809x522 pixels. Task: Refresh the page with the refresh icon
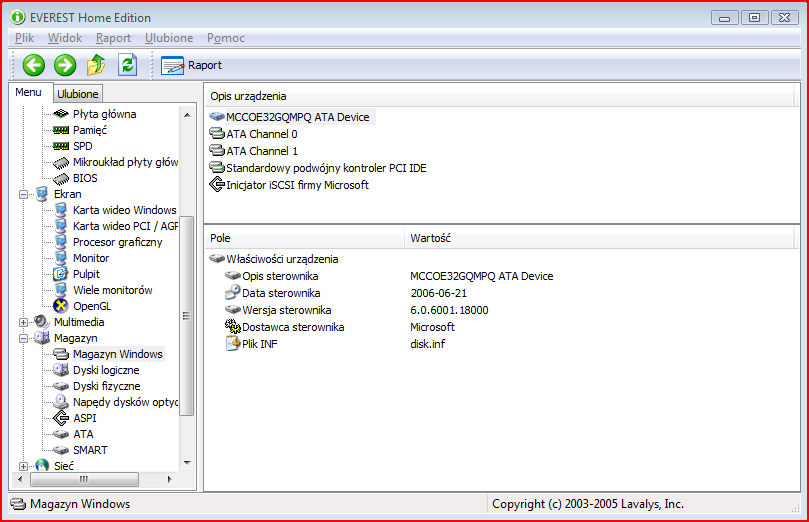point(127,65)
